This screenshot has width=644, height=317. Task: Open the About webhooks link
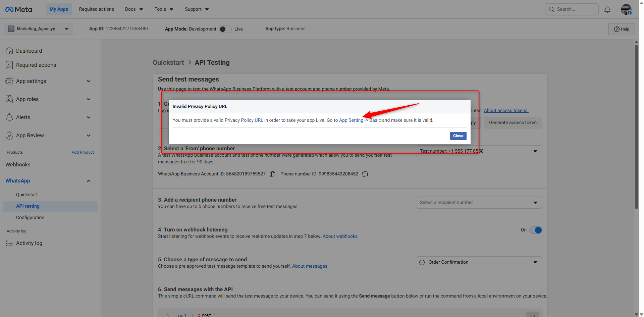(340, 236)
